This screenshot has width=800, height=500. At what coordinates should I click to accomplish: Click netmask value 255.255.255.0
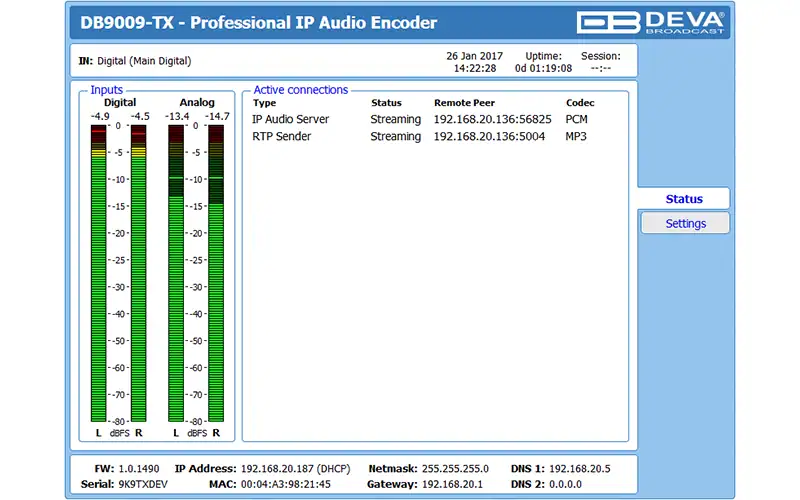tap(455, 469)
